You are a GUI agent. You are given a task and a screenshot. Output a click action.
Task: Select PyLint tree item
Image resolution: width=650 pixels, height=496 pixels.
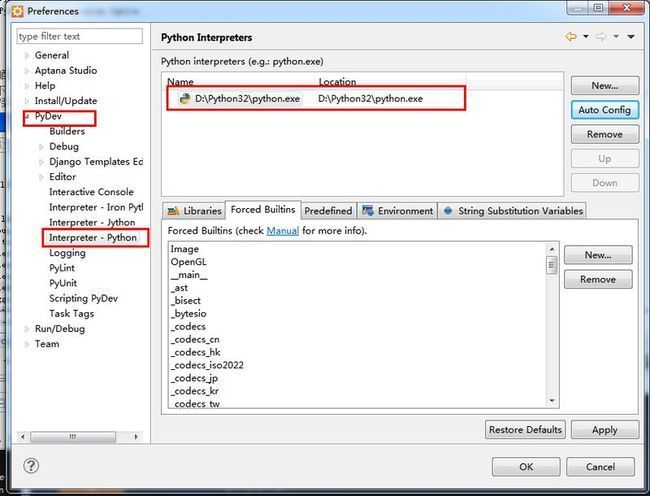[62, 268]
